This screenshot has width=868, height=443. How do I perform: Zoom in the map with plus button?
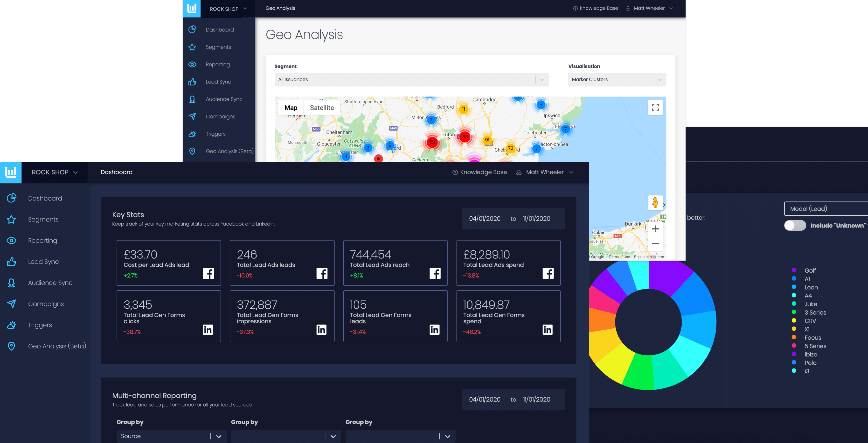click(655, 229)
